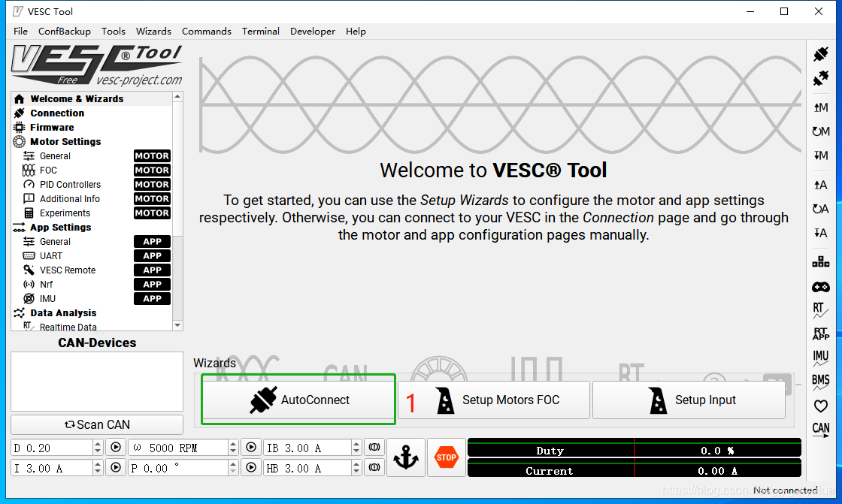Open Additional Info motor page
This screenshot has width=842, height=504.
pos(92,198)
